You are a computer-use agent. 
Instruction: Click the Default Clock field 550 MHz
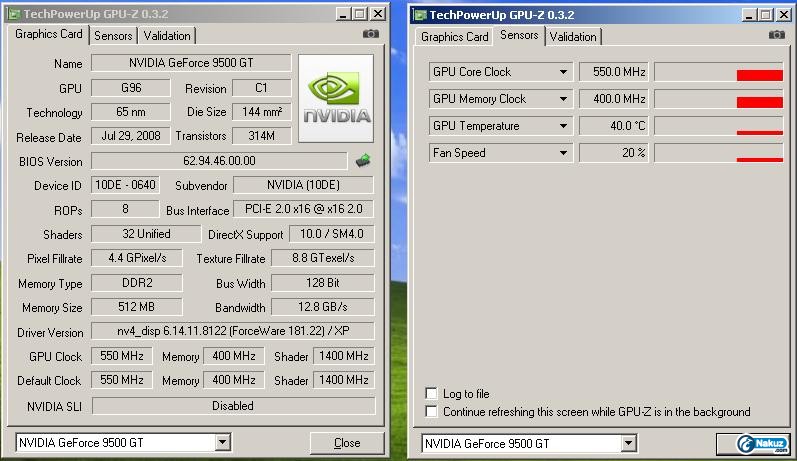point(121,380)
